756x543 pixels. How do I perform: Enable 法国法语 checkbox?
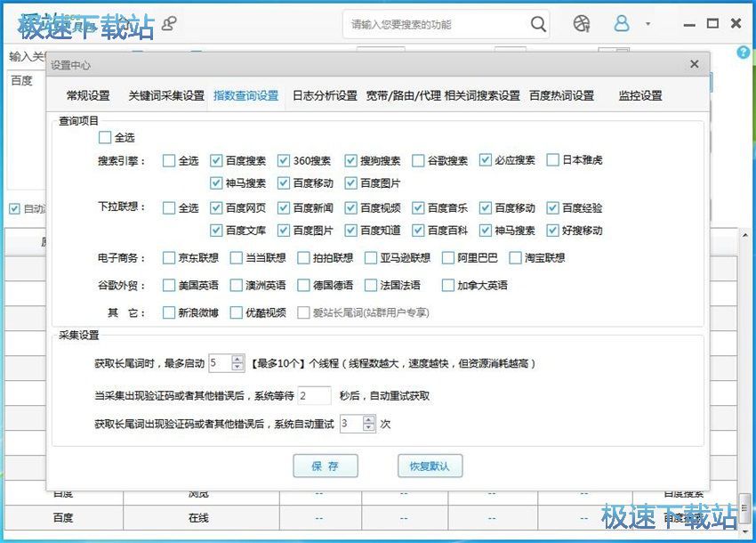coord(371,285)
